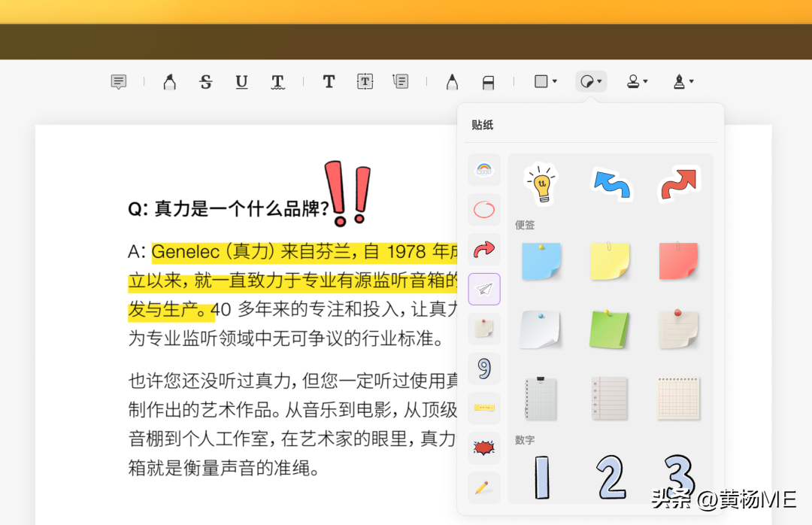Choose the red circle sticker category
Image resolution: width=812 pixels, height=525 pixels.
(x=484, y=209)
